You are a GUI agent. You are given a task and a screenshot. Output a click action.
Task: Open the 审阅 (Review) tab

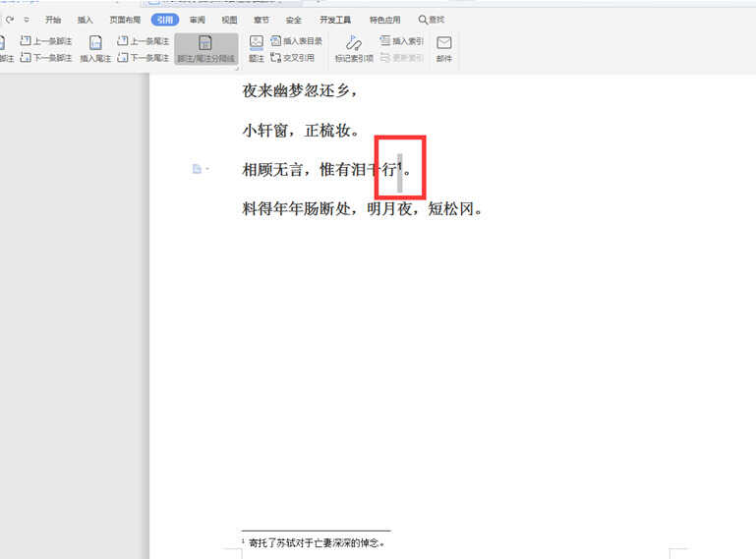(198, 20)
